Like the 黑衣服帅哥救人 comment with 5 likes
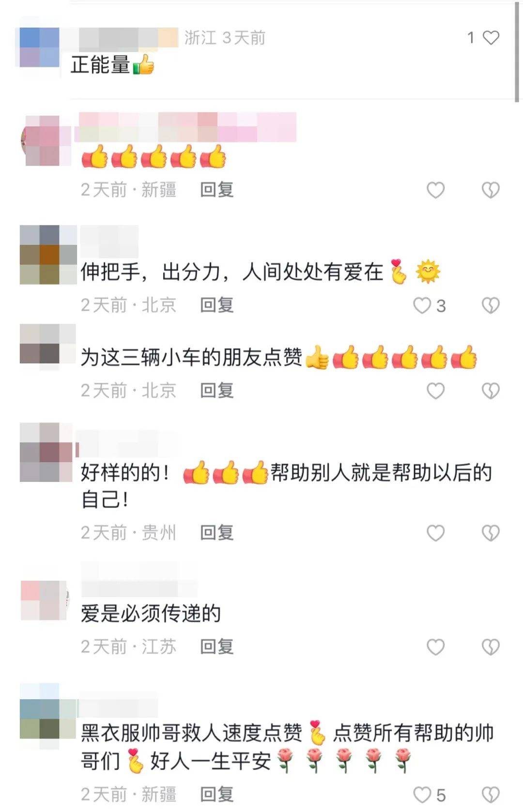 click(422, 795)
